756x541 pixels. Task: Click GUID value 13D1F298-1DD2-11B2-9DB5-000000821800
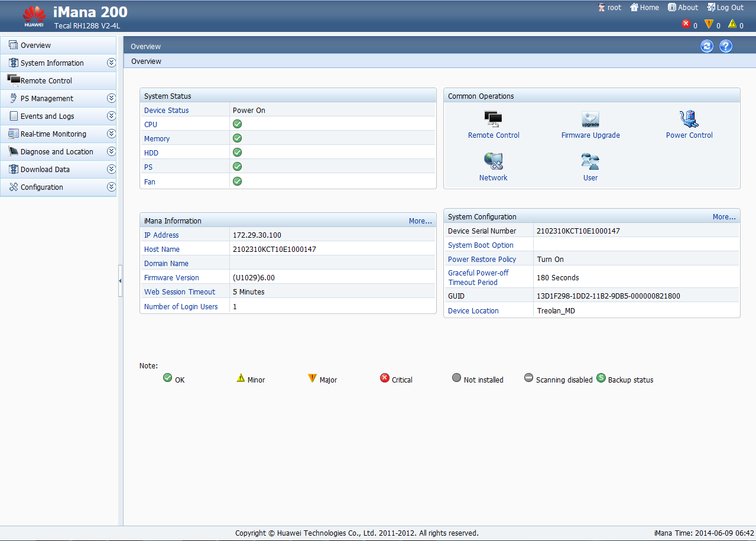pos(608,296)
